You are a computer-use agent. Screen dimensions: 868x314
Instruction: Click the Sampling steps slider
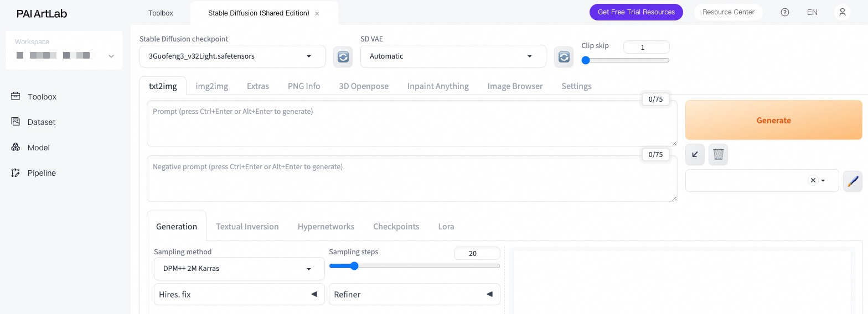414,266
